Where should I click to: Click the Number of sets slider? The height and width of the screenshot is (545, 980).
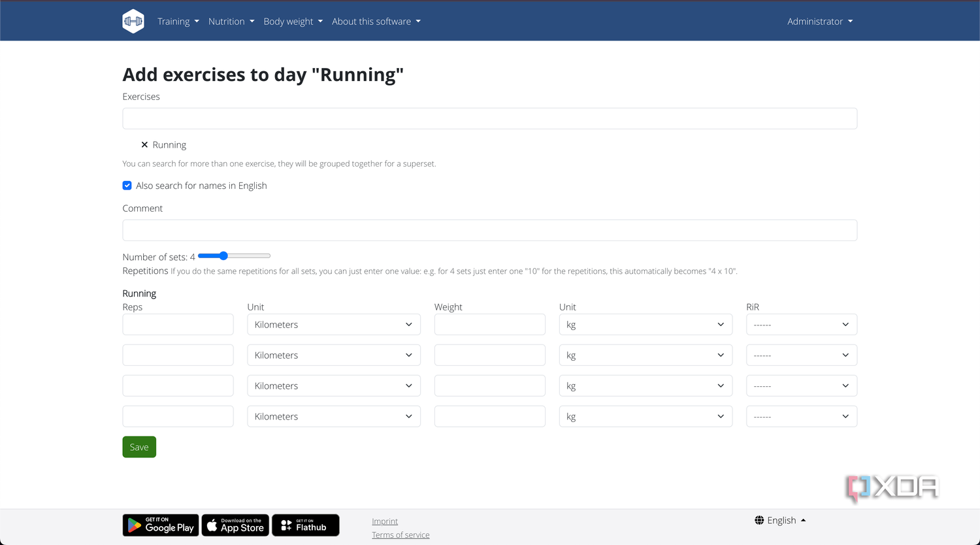[x=234, y=256]
